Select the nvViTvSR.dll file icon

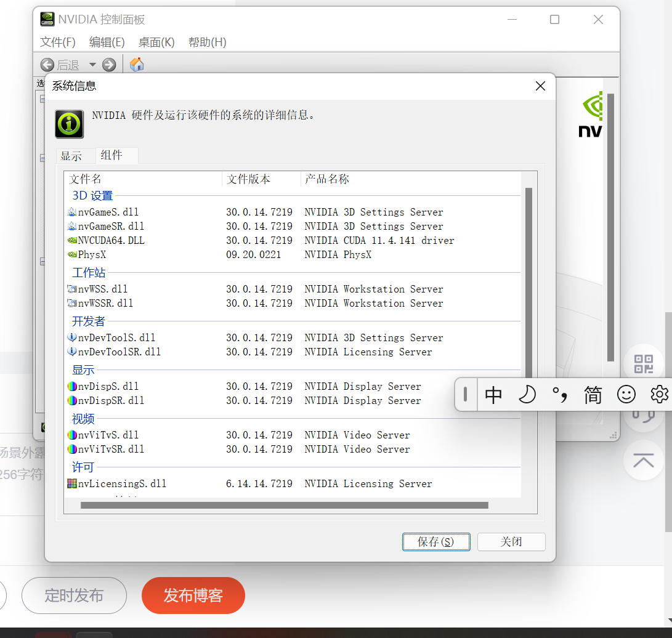click(x=72, y=449)
